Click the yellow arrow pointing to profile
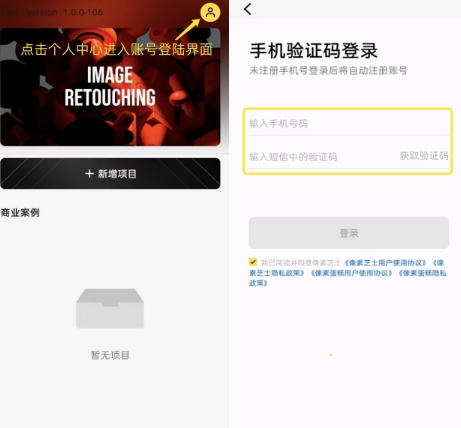Screen dimensions: 461x428 (187, 29)
